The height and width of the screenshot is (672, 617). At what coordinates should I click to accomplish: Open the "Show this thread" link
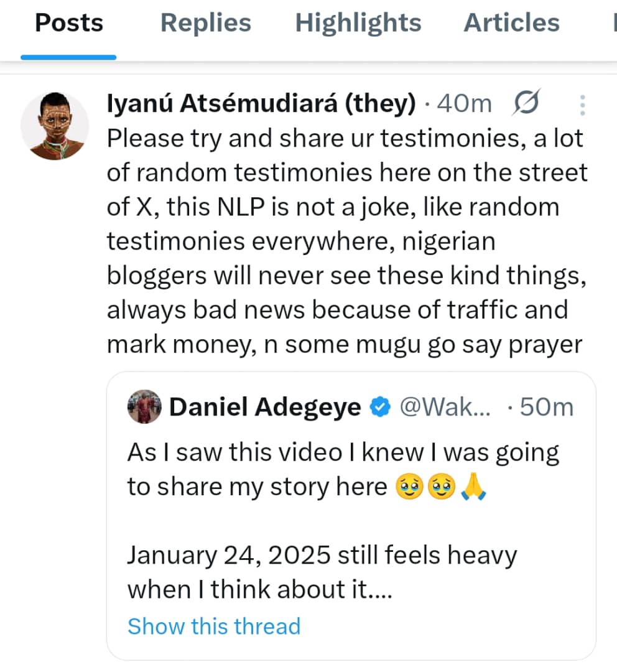213,625
